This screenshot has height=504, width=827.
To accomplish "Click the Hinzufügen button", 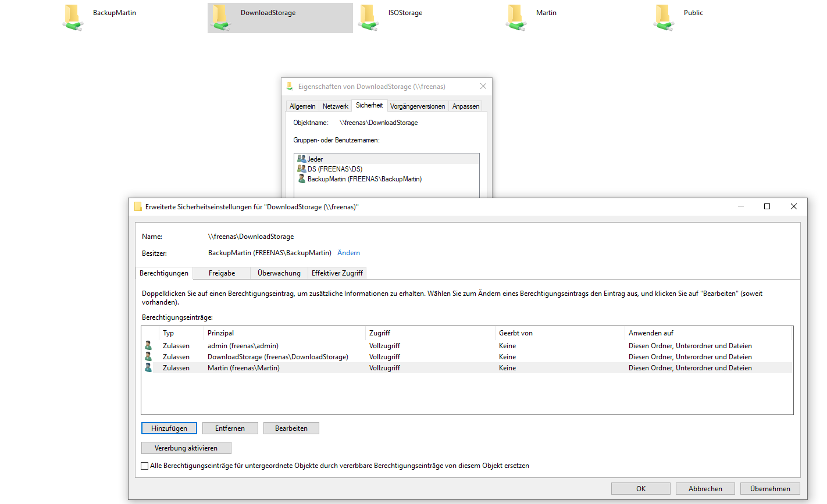I will [x=169, y=428].
